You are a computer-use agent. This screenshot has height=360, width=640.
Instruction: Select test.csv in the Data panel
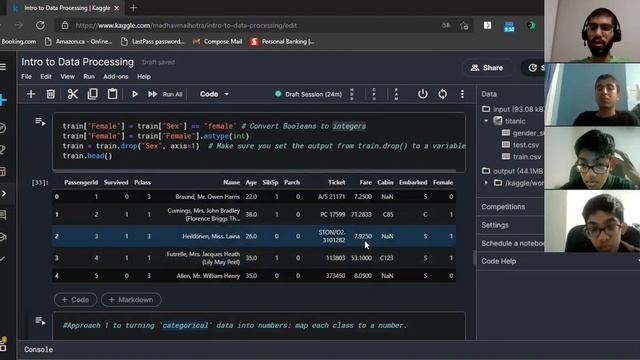[526, 145]
